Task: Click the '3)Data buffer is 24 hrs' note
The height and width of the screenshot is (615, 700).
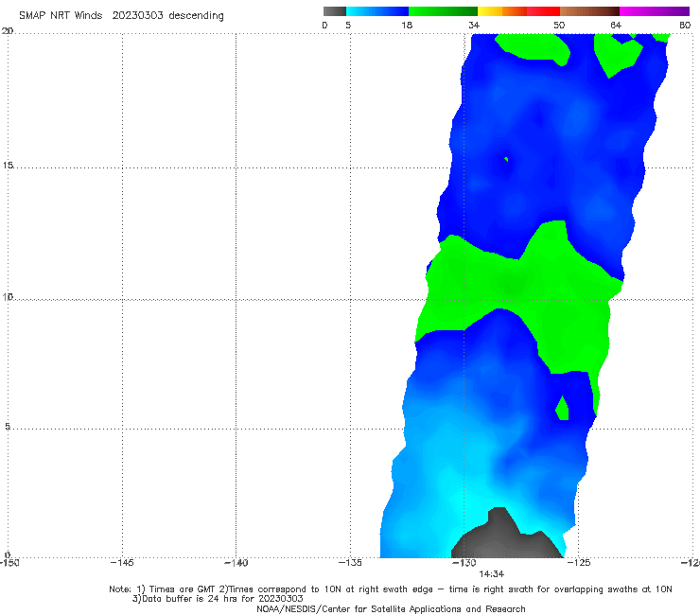Action: tap(218, 599)
